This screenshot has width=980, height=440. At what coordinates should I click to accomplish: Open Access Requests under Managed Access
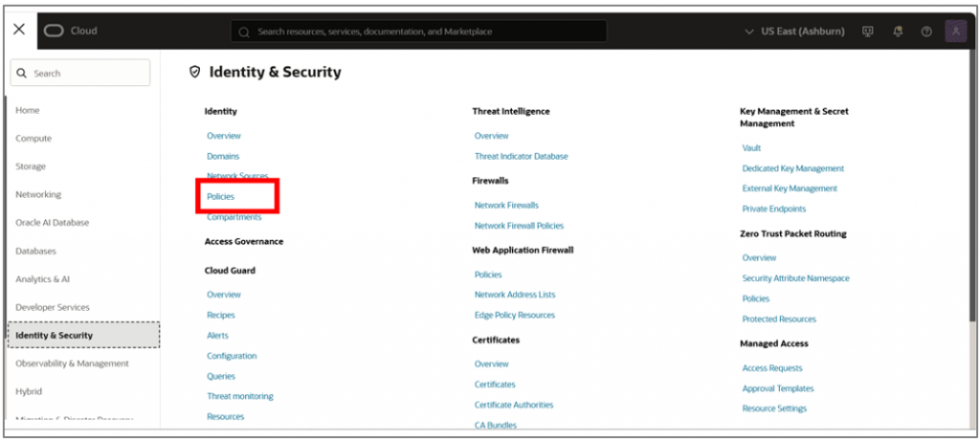pos(772,368)
